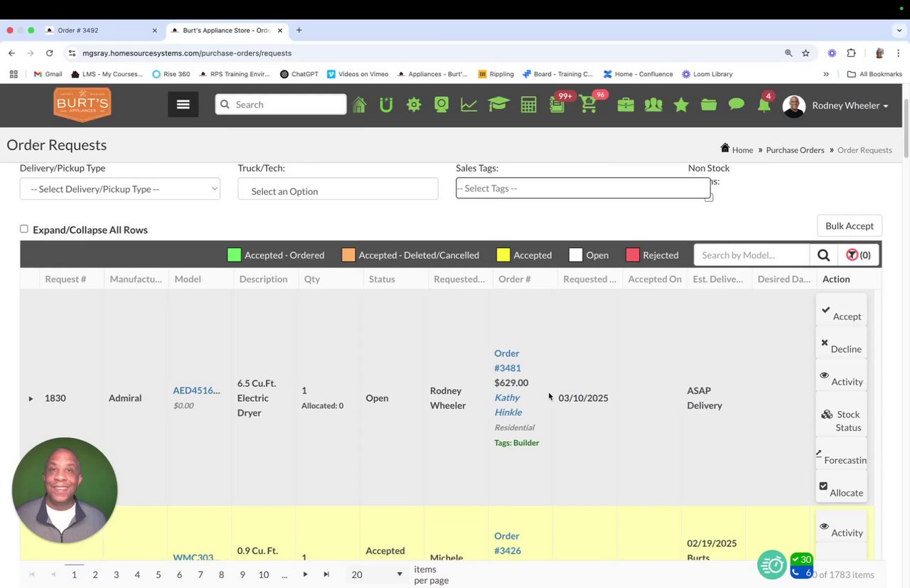Open the items per page dropdown

[x=377, y=574]
